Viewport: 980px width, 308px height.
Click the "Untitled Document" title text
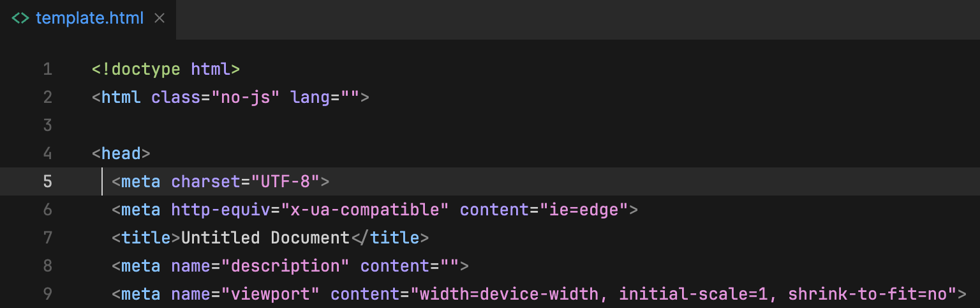click(x=265, y=238)
